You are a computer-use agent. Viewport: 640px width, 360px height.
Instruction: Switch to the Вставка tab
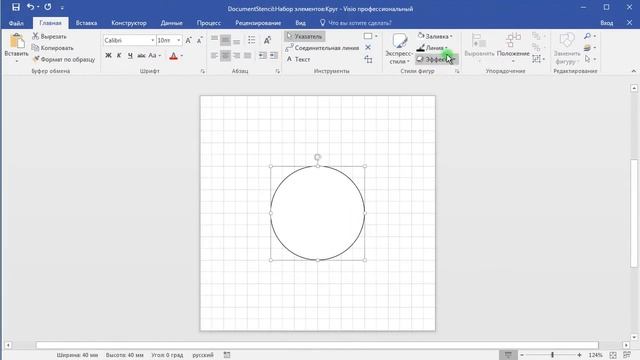(x=86, y=23)
